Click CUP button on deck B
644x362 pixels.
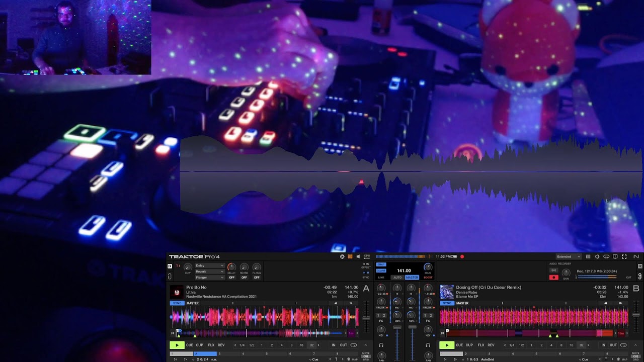click(469, 345)
